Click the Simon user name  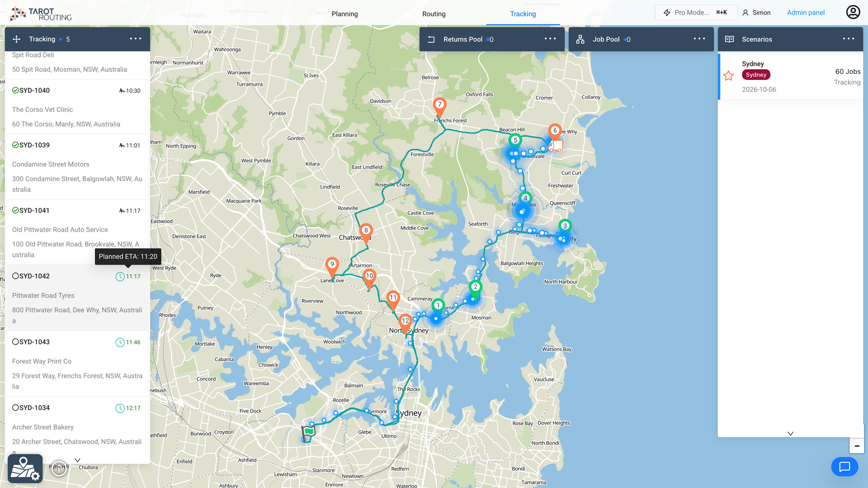point(761,13)
